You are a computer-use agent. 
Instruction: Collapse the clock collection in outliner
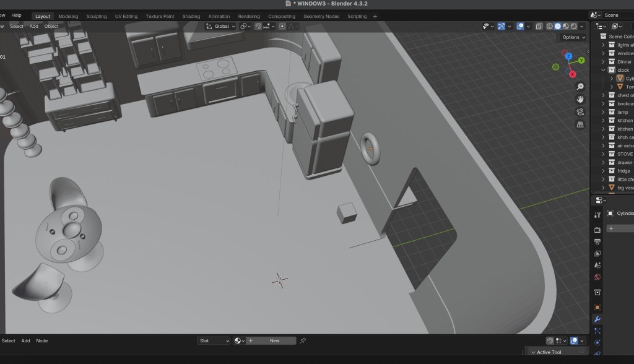coord(604,70)
